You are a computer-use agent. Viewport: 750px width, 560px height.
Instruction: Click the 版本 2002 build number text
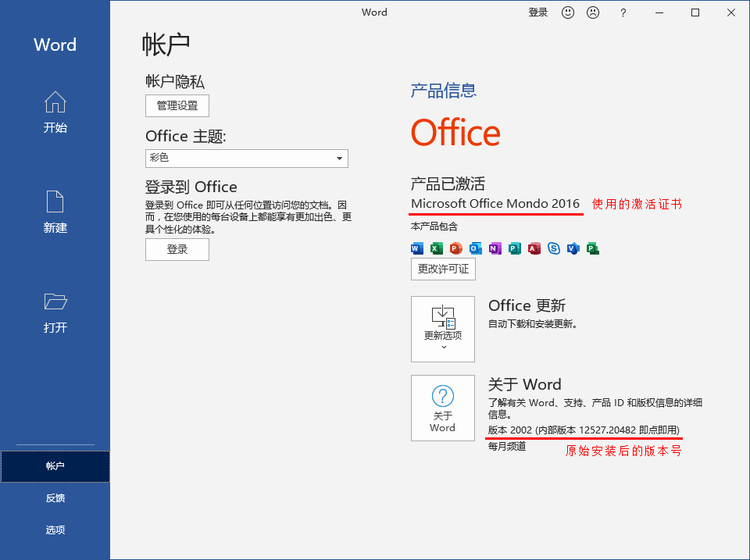584,430
